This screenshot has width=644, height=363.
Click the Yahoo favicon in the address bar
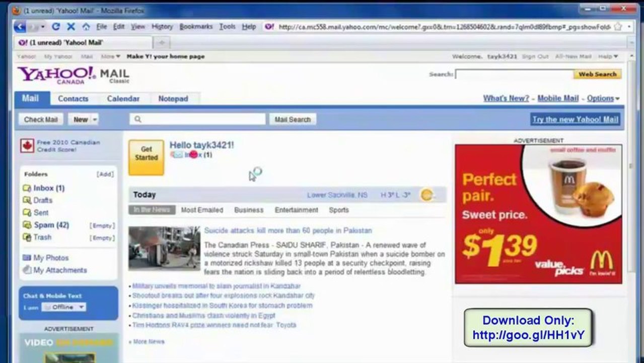click(x=269, y=27)
